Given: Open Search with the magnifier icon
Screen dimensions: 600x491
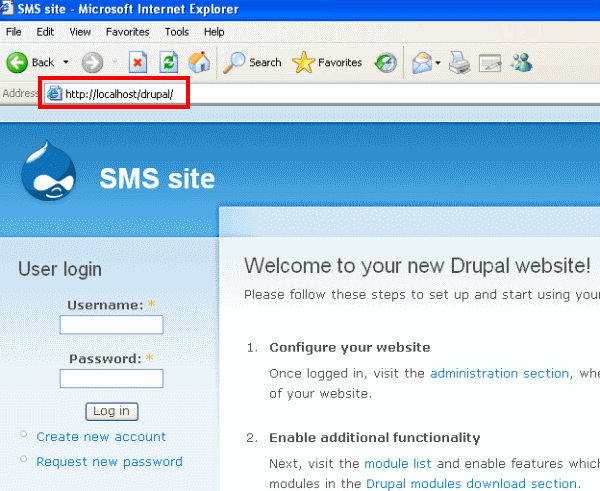Looking at the screenshot, I should pos(252,62).
